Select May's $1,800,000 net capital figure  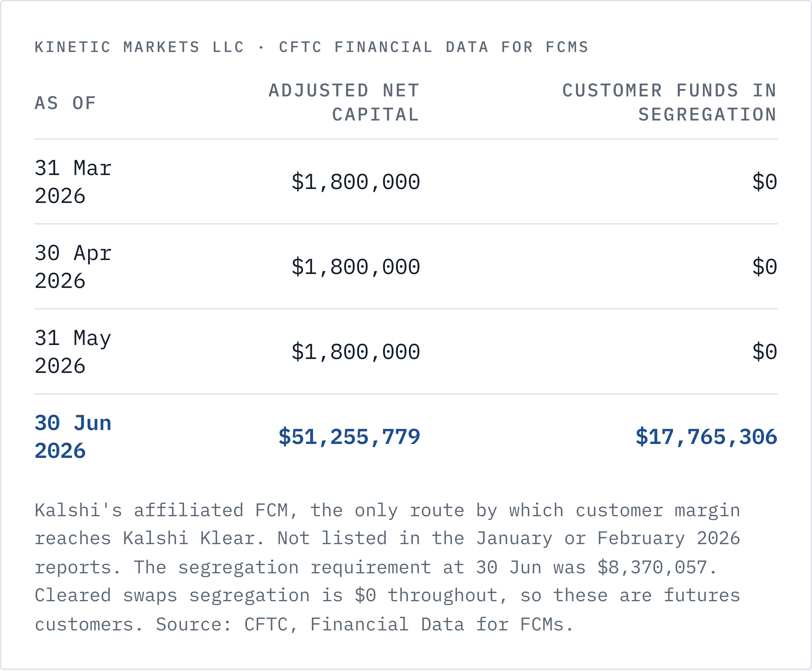[356, 352]
